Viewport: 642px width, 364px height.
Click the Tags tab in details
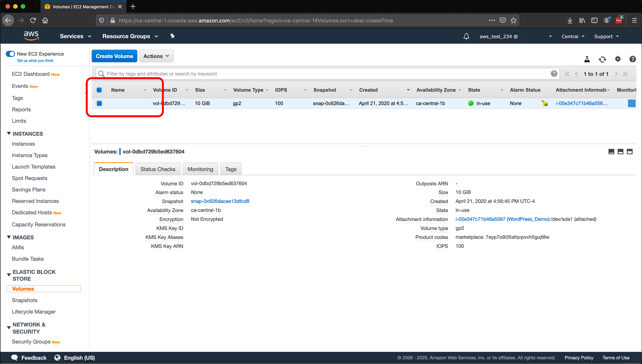pos(231,169)
